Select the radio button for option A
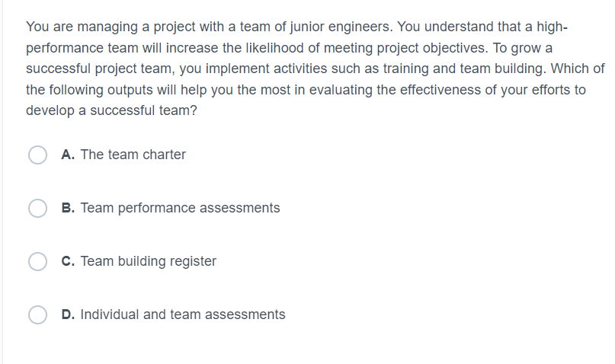615x364 pixels. 37,155
